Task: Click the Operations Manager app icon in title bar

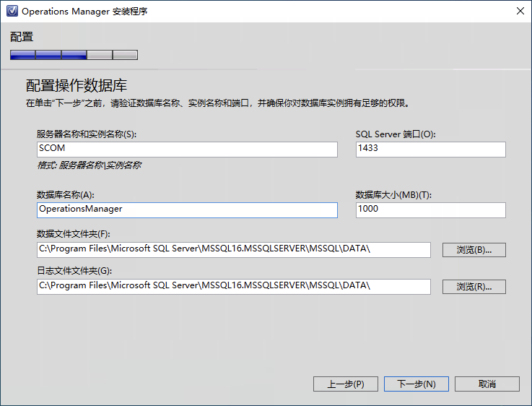Action: [12, 11]
